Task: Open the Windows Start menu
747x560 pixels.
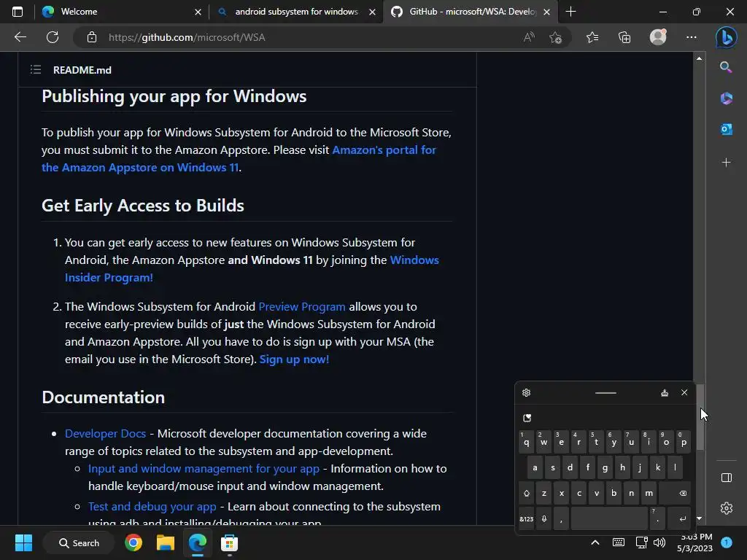Action: (x=23, y=542)
